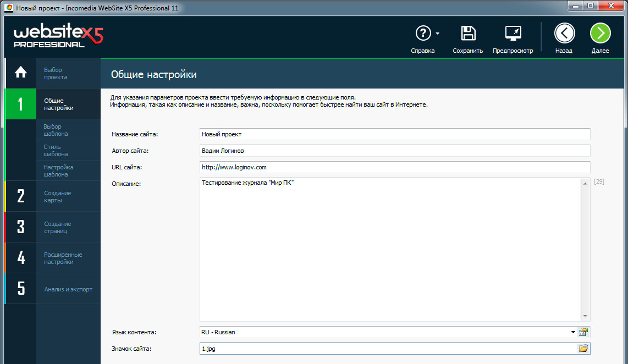Open language management icon beside Russian
This screenshot has height=364, width=628.
click(x=583, y=332)
